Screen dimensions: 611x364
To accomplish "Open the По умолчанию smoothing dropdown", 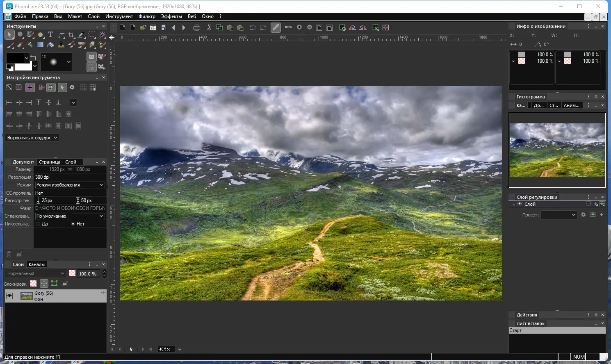I will pyautogui.click(x=70, y=216).
